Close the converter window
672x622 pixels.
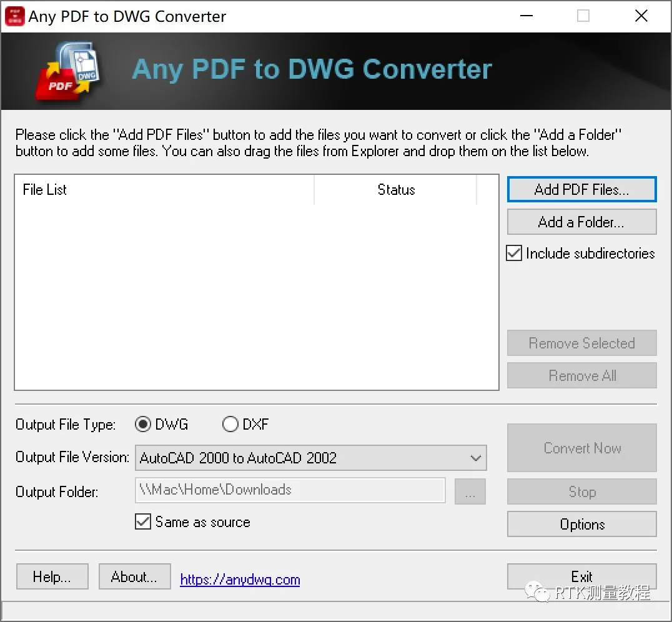point(641,16)
